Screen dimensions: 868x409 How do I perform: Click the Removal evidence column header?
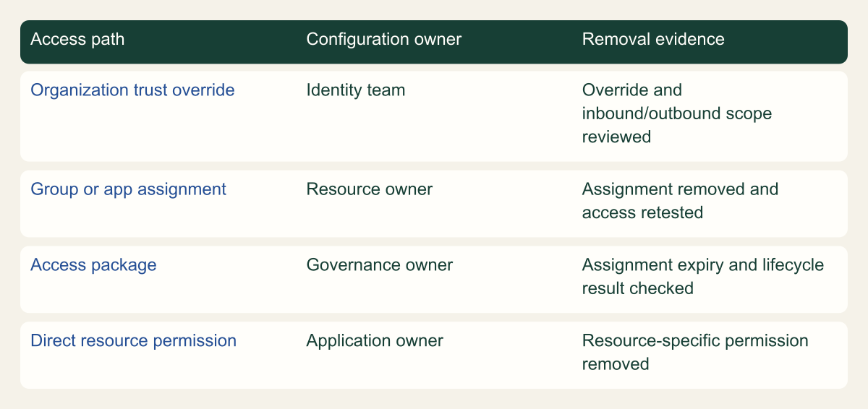pyautogui.click(x=653, y=39)
